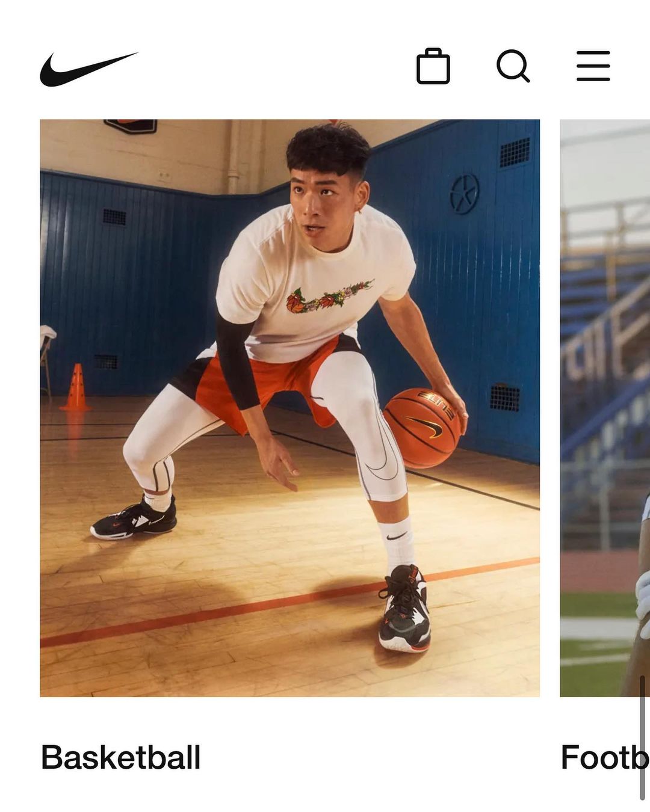Click the vertical scrollbar handle

(x=642, y=737)
